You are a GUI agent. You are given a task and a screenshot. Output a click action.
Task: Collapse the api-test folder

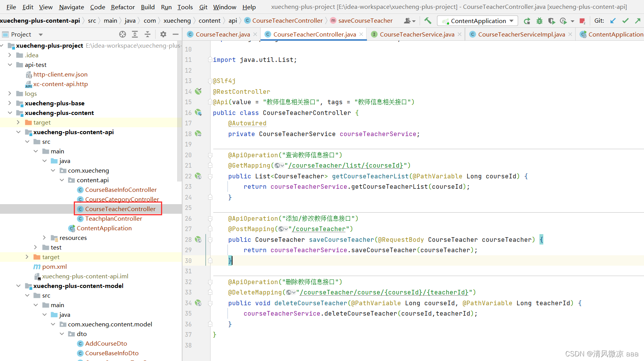tap(10, 65)
